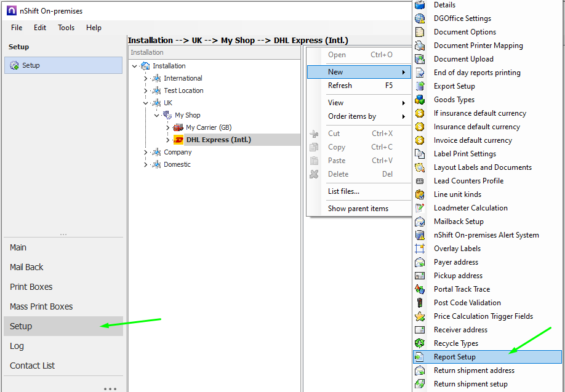Select the Setup navigation button
Screen dimensions: 565x392
coord(63,326)
